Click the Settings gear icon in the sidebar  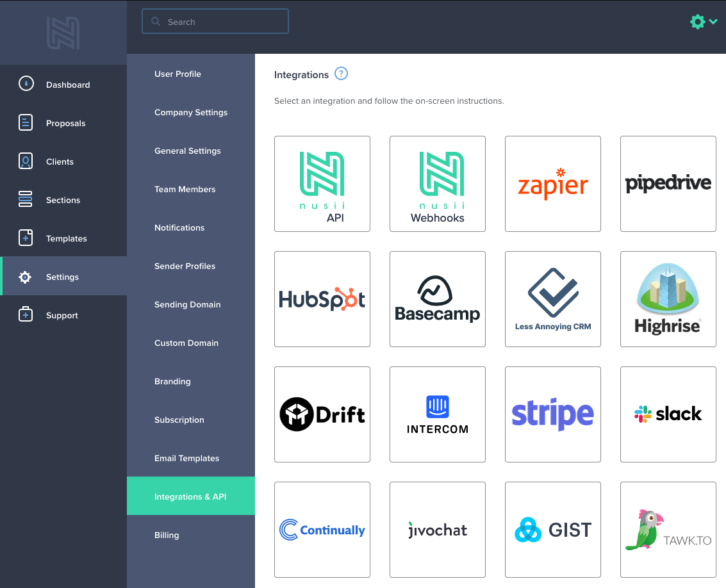point(25,277)
